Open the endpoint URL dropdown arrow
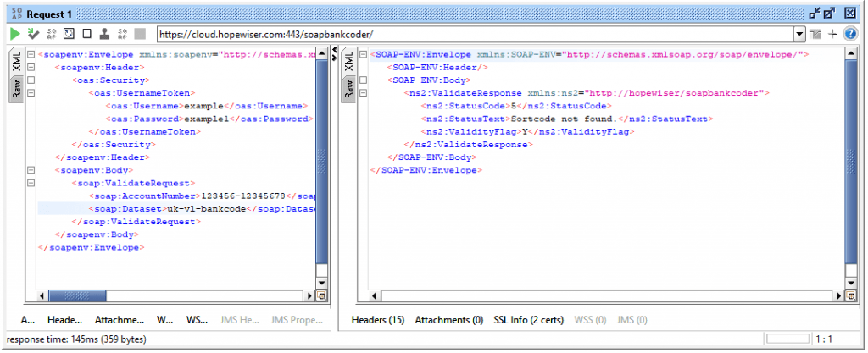Screen dimensions: 868x353 point(799,34)
